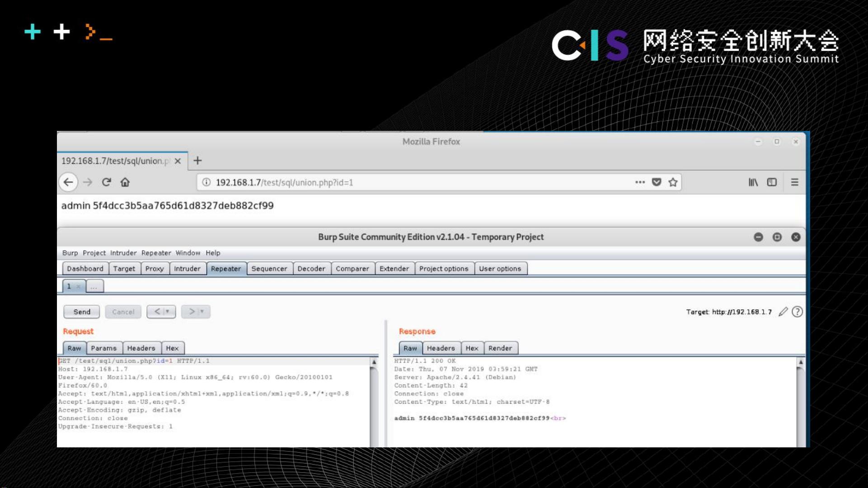This screenshot has width=868, height=488.
Task: Click HTTP/1.1 200 OK status line
Action: [x=425, y=361]
